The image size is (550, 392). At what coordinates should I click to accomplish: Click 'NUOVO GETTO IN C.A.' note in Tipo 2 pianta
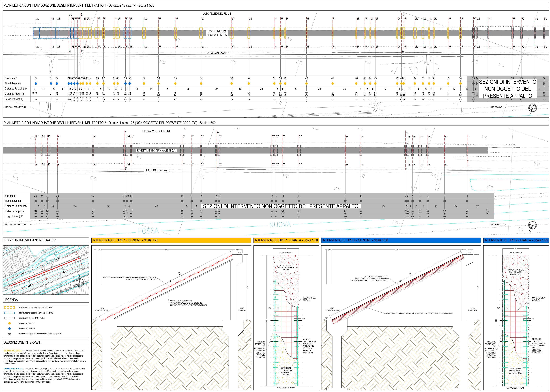pos(515,272)
